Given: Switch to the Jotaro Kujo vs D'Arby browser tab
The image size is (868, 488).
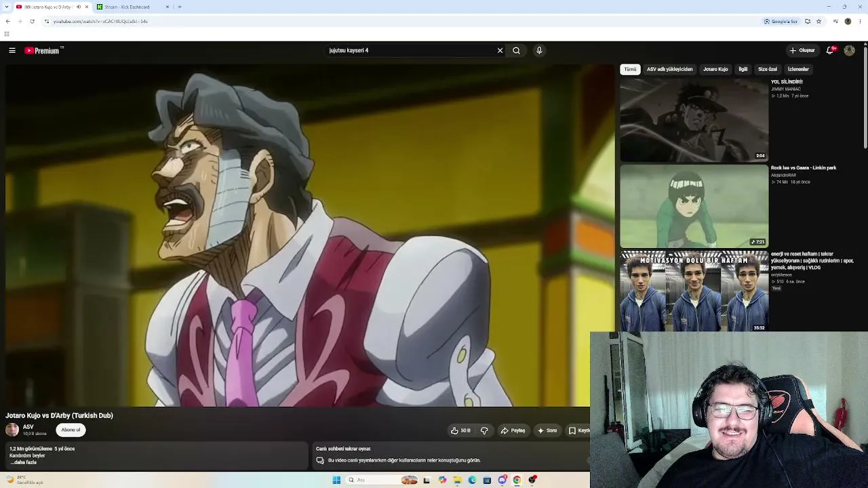Looking at the screenshot, I should [x=53, y=7].
